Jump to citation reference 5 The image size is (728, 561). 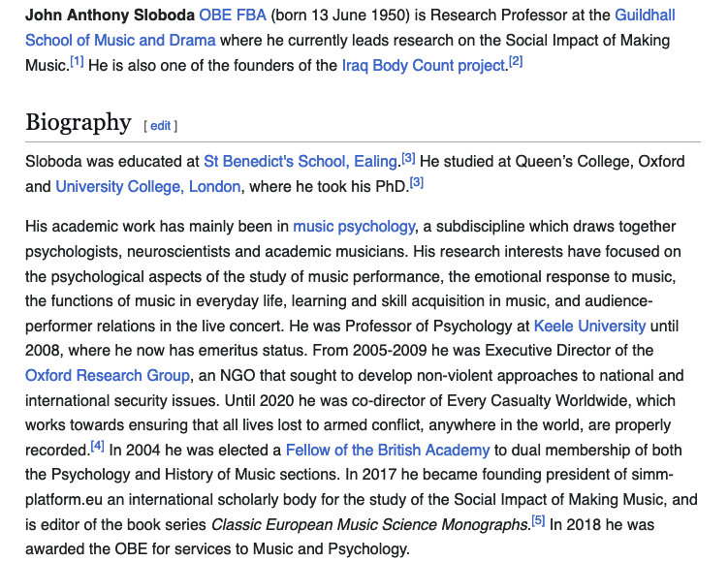(x=538, y=520)
